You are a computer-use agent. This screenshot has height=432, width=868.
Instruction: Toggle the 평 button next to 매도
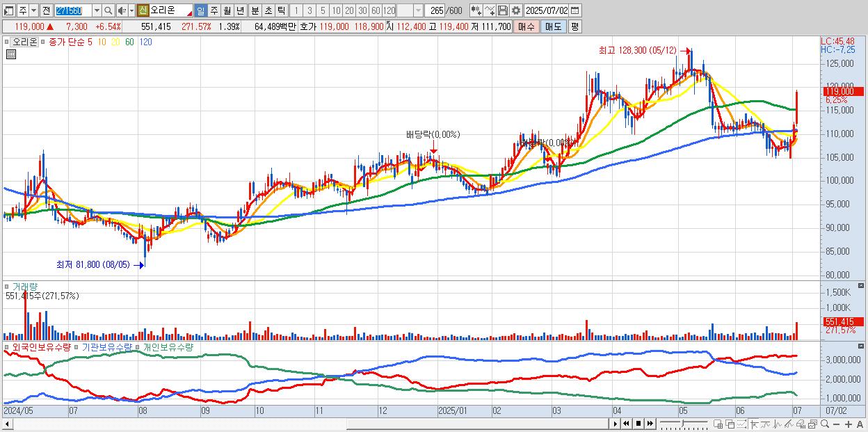click(574, 26)
